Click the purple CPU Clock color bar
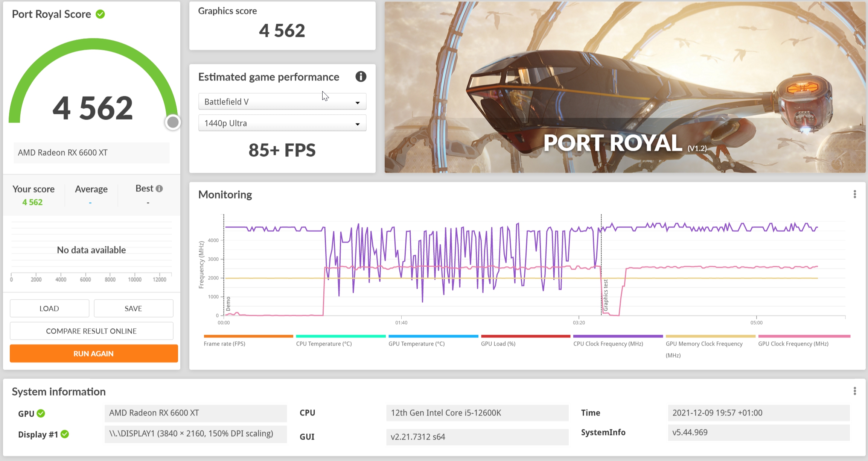Screen dimensions: 868x461 (x=618, y=336)
